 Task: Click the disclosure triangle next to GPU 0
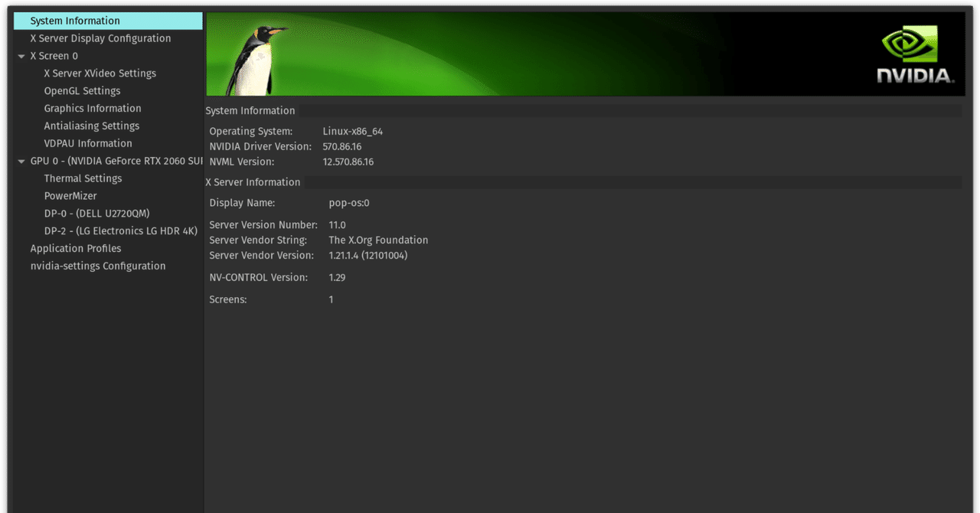point(21,161)
